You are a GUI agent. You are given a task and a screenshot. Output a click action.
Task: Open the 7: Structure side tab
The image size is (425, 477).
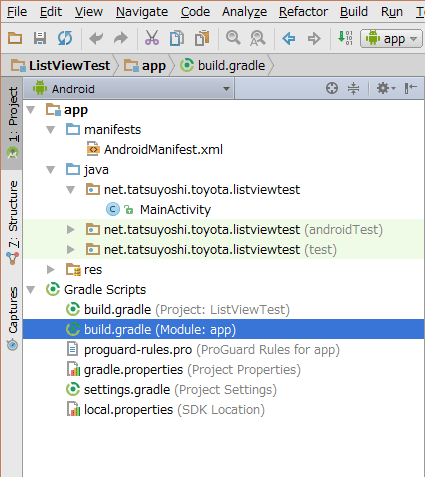click(x=13, y=223)
